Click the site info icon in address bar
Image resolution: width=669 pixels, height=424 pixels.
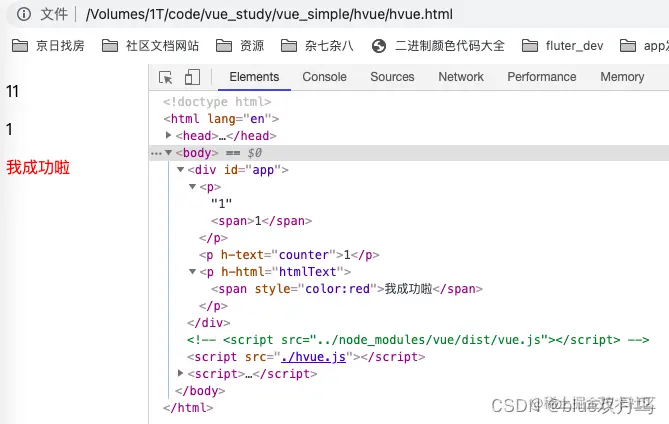click(x=24, y=14)
